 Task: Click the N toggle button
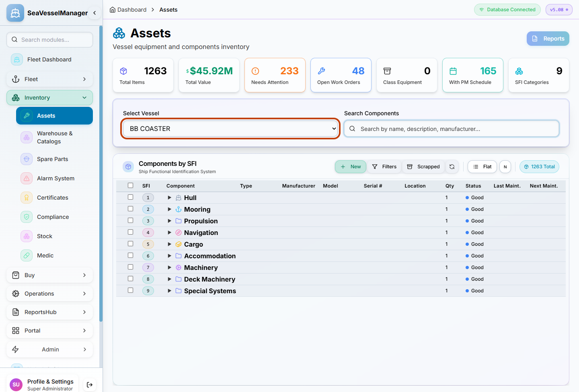pyautogui.click(x=505, y=167)
